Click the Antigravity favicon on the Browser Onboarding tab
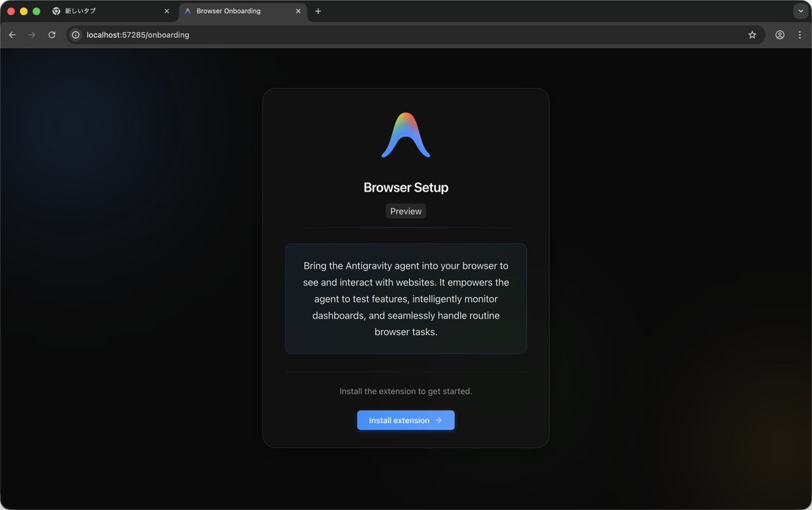Viewport: 812px width, 510px height. (x=187, y=11)
